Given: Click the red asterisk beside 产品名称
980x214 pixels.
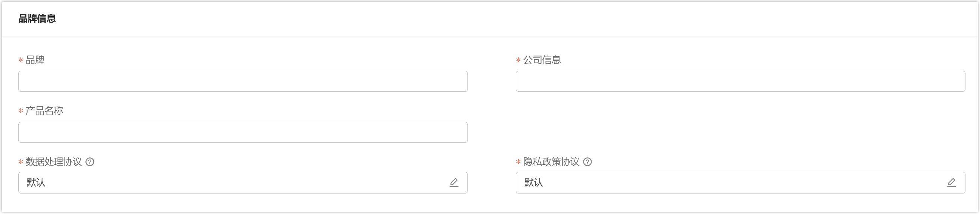Looking at the screenshot, I should click(21, 111).
